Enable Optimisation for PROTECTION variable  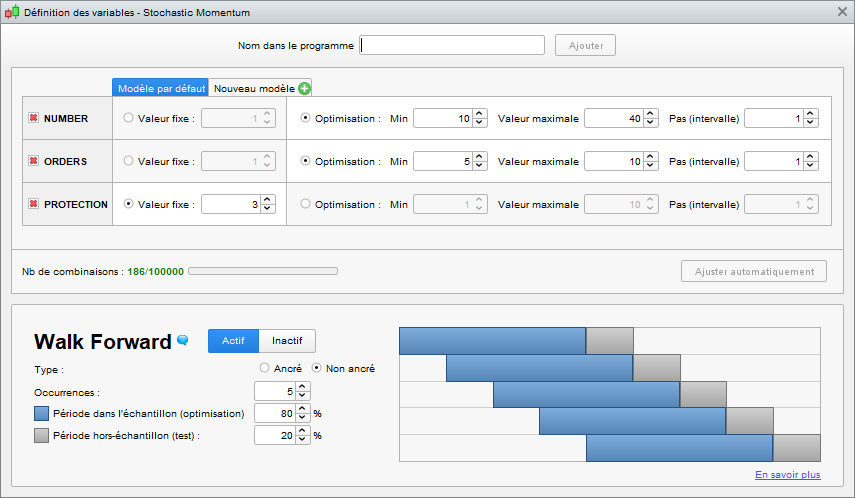pyautogui.click(x=306, y=204)
